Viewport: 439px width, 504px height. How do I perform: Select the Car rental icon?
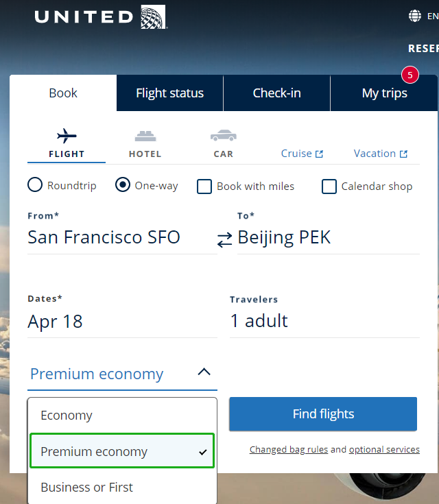coord(224,135)
